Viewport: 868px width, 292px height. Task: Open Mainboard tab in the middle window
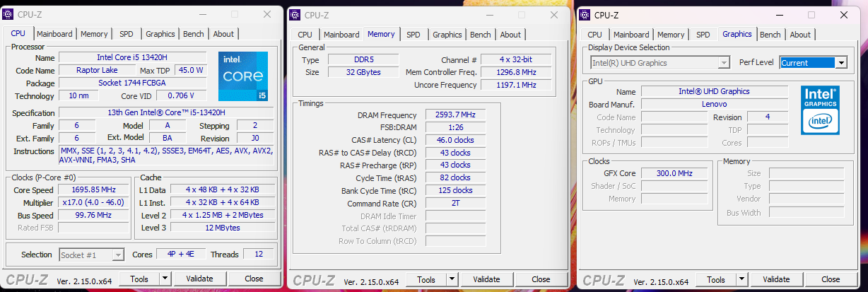click(x=341, y=35)
